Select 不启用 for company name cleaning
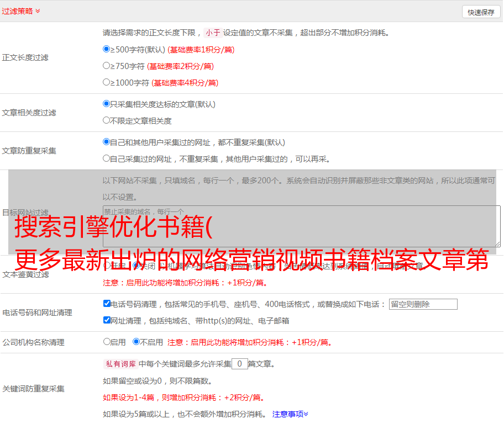This screenshot has height=424, width=504. pyautogui.click(x=136, y=342)
